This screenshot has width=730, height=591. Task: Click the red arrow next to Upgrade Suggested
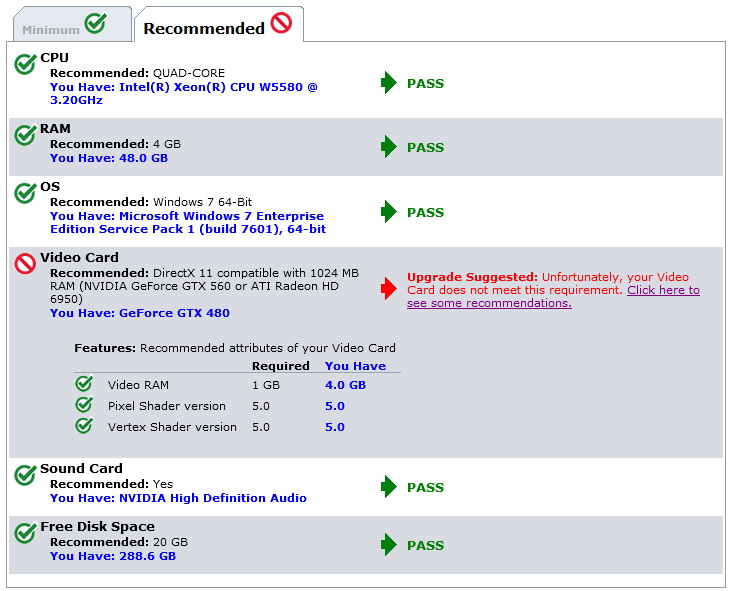click(x=389, y=289)
